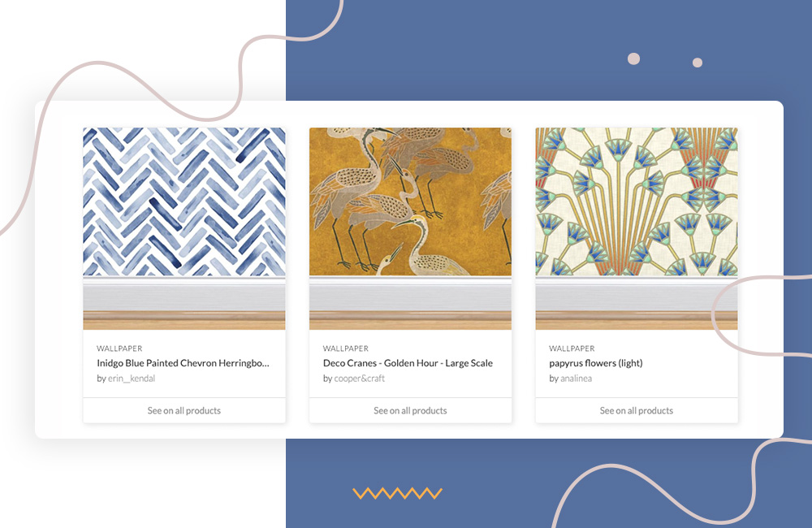View analinea's designer page

pos(576,379)
